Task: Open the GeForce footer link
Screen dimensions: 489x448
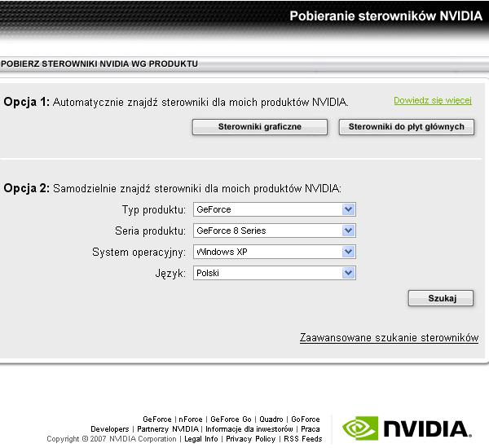Action: click(x=157, y=419)
